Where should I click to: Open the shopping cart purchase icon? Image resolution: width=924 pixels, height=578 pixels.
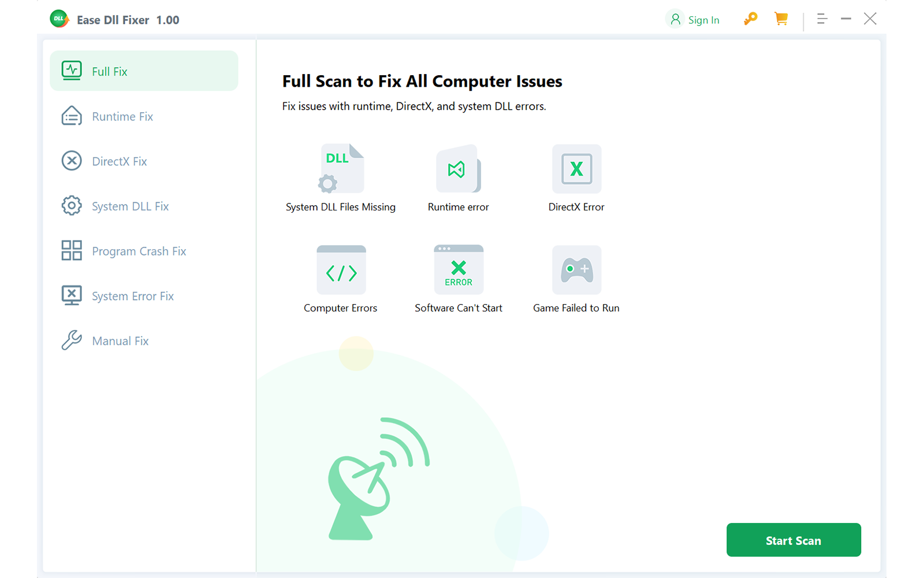point(781,19)
